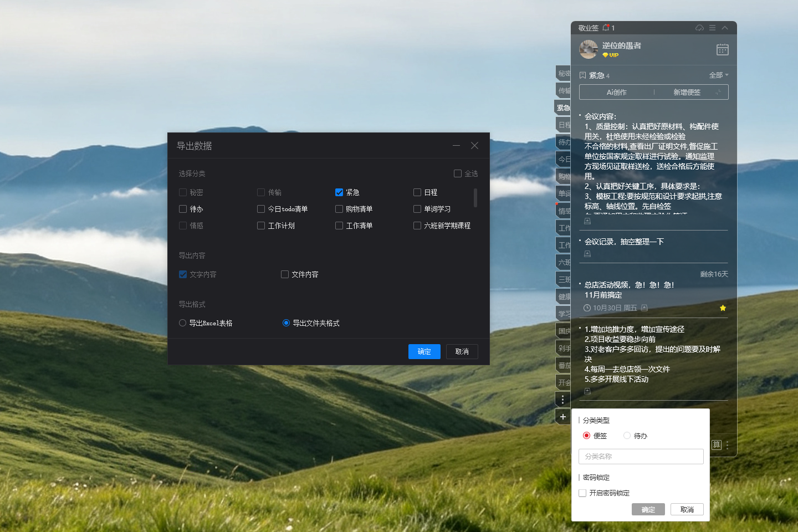Click the bookmark icon beside 紧急
798x532 pixels.
[x=582, y=75]
